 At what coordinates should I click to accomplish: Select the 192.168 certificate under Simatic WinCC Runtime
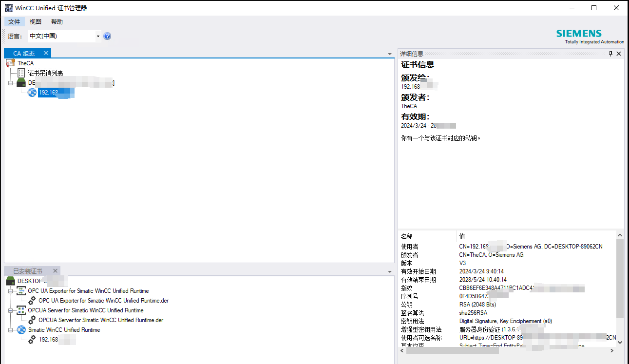[x=57, y=340]
